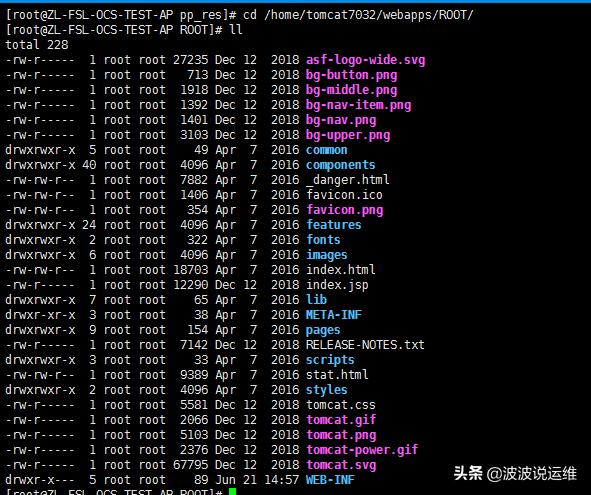Click the green terminal cursor block
Screen dimensions: 591x495
[232, 492]
